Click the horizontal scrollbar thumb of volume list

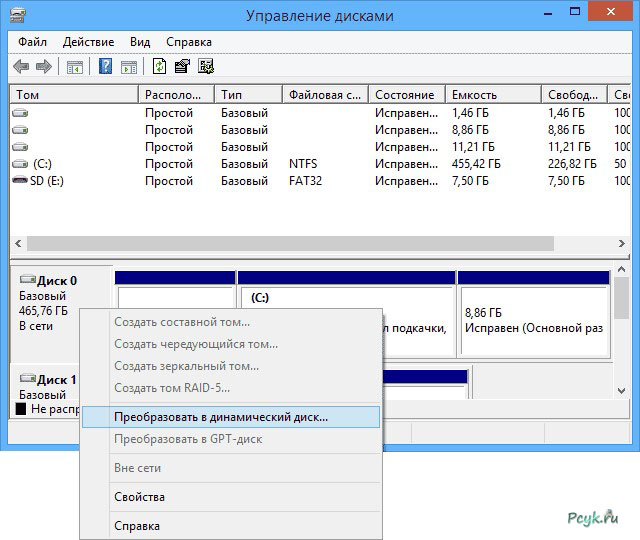click(x=290, y=244)
